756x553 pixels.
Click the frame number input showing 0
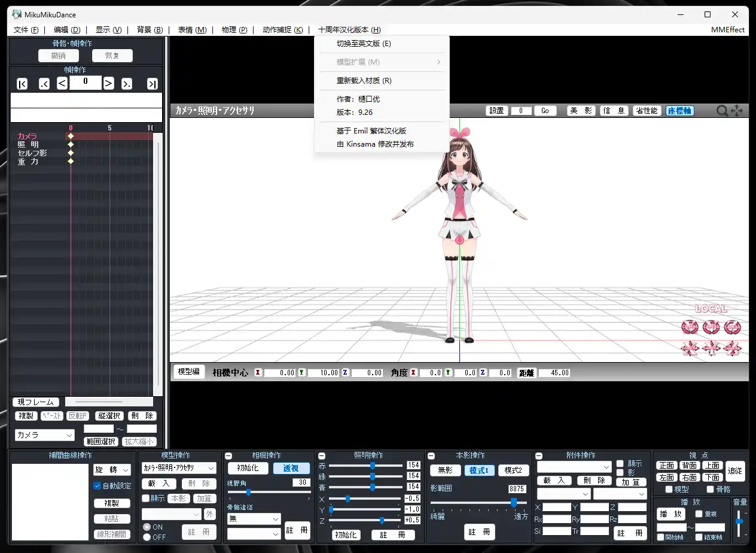click(86, 83)
